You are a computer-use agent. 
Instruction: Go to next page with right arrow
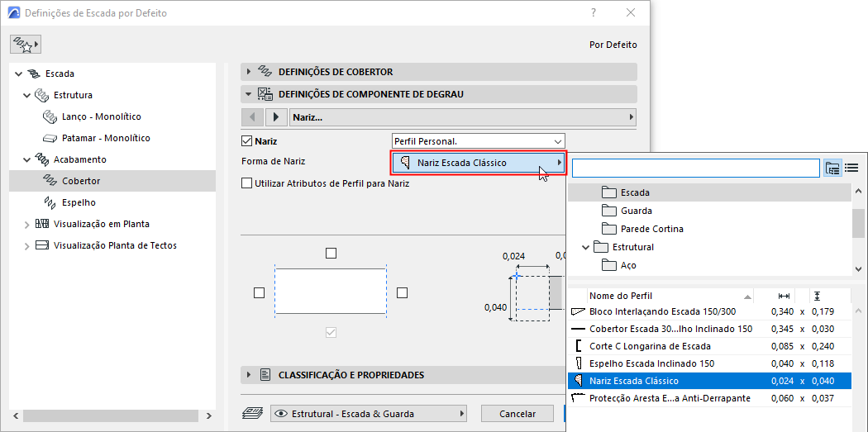(277, 117)
